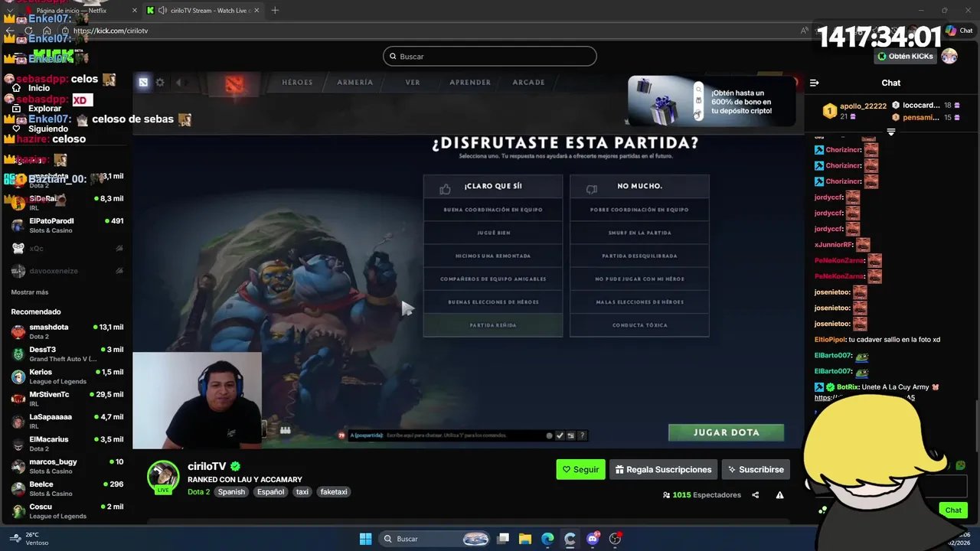Click the browser back arrow

pos(10,31)
